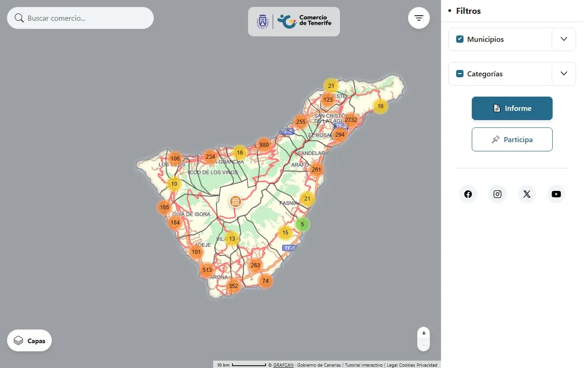Click the 255 cluster marker
The height and width of the screenshot is (368, 588).
coord(301,122)
